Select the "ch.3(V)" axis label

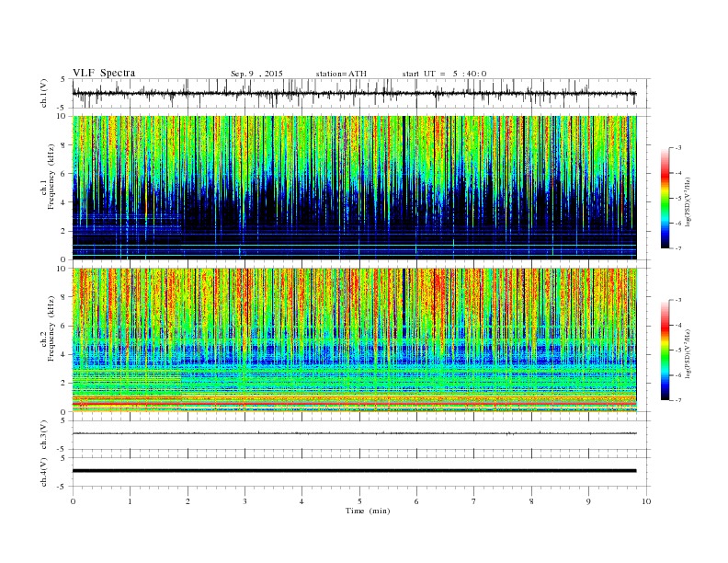(44, 435)
